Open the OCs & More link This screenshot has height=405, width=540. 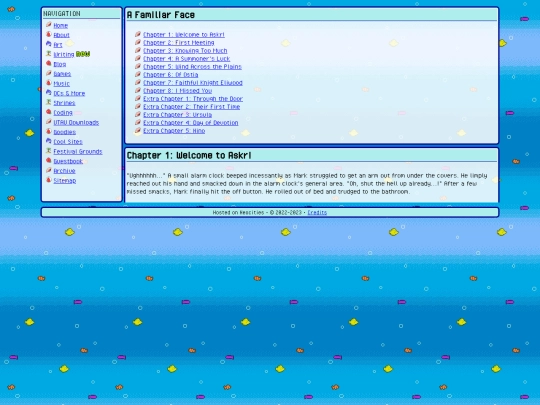point(69,93)
